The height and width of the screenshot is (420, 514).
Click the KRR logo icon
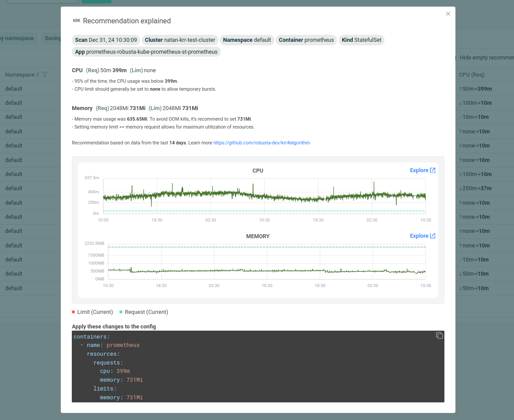pos(76,21)
